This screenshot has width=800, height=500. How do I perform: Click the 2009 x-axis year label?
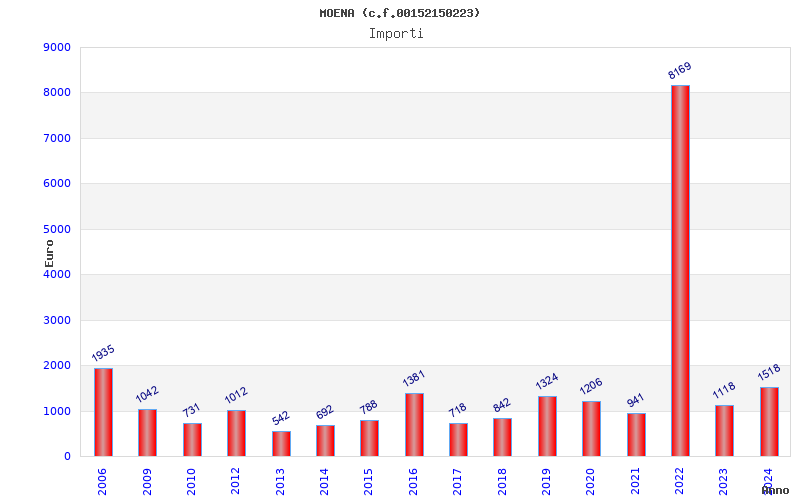click(147, 482)
